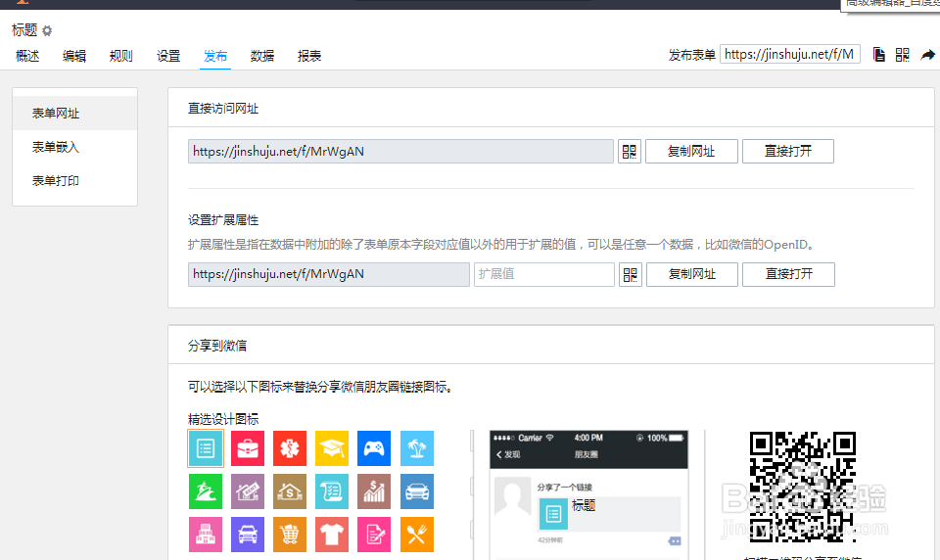Select the dollar growth chart icon

(374, 491)
